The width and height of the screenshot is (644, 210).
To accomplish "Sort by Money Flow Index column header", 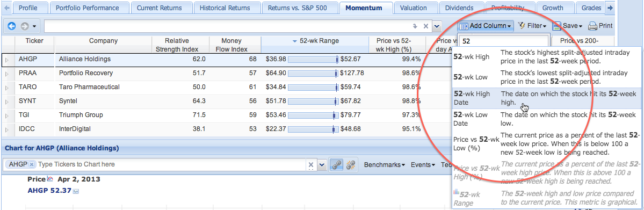I will 235,45.
